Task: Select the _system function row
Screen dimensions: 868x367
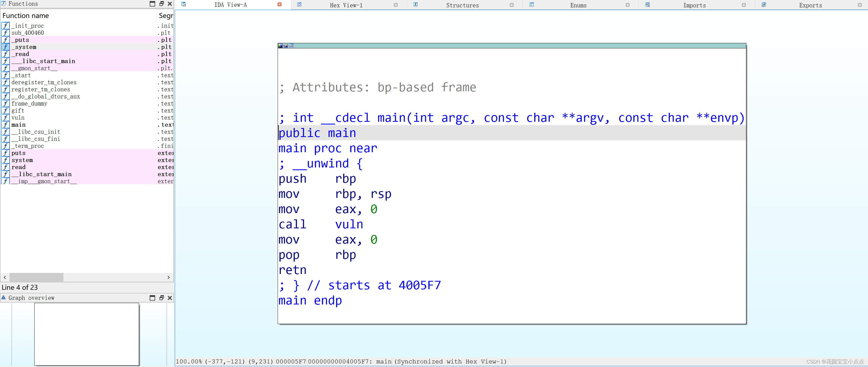Action: (87, 47)
